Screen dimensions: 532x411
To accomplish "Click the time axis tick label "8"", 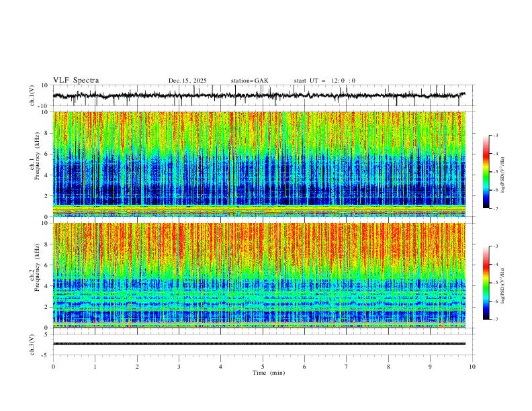I will pos(388,367).
